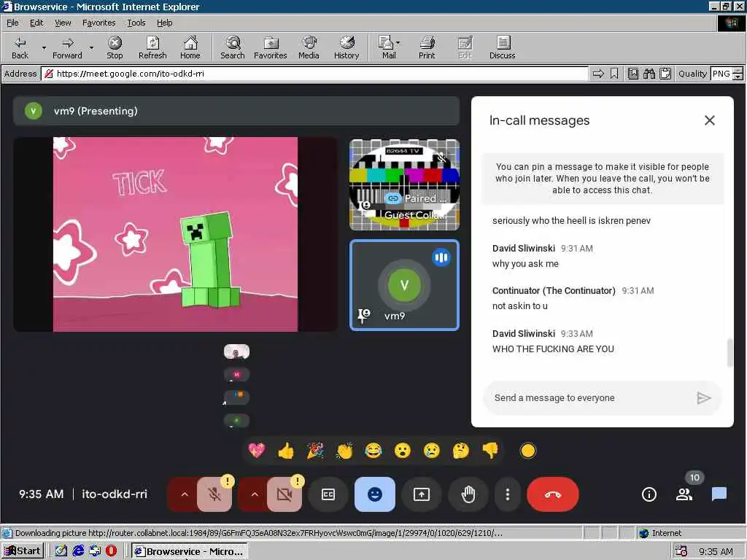
Task: Send heart reaction emoji
Action: pyautogui.click(x=257, y=451)
